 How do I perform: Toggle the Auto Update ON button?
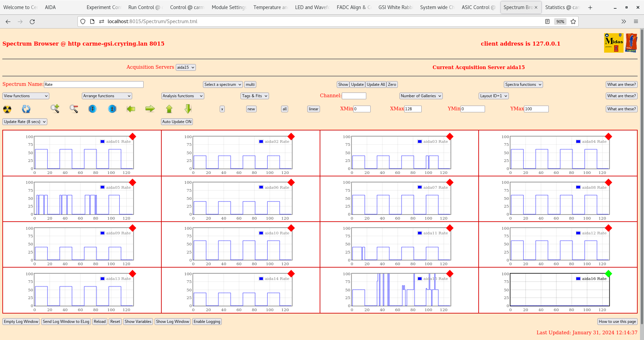point(177,122)
